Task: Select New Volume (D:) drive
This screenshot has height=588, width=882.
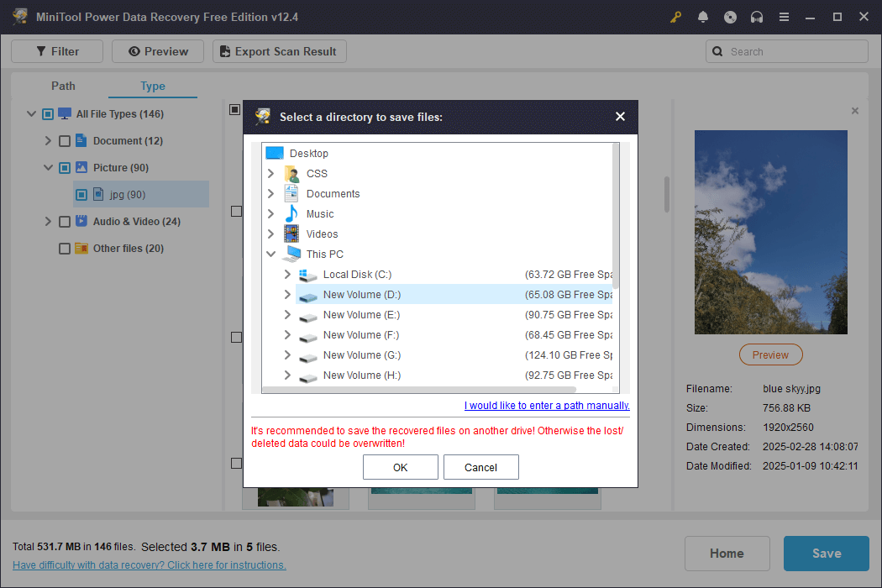Action: pyautogui.click(x=454, y=294)
